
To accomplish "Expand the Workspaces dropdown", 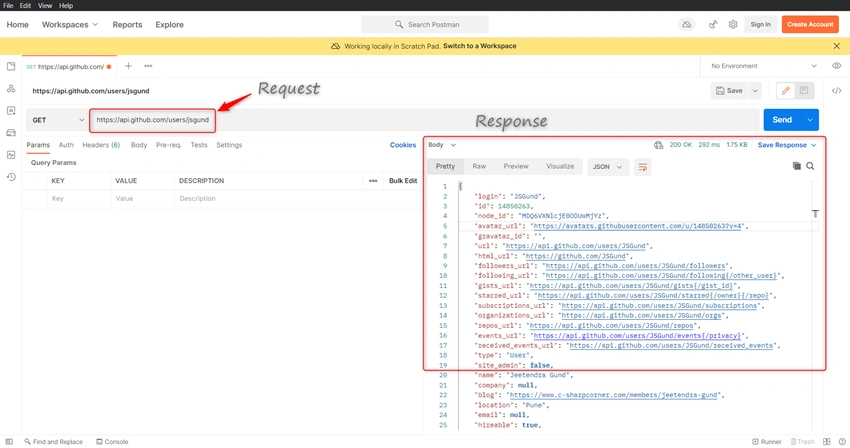I will coord(70,24).
